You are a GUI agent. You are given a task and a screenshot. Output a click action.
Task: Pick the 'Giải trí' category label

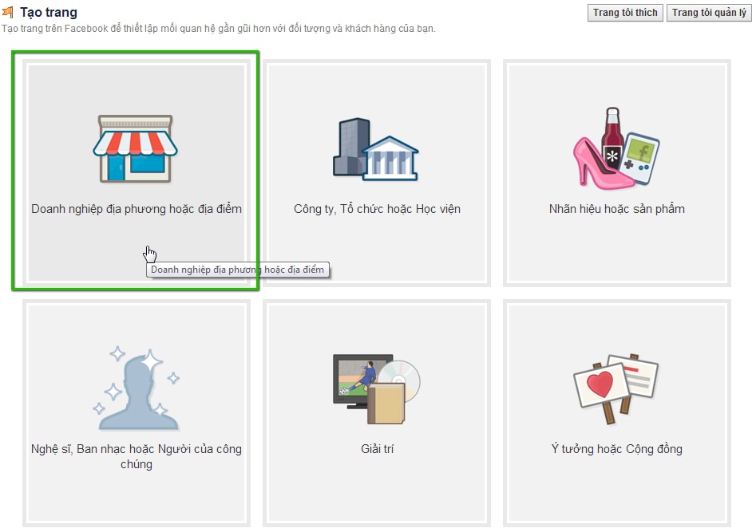tap(377, 449)
